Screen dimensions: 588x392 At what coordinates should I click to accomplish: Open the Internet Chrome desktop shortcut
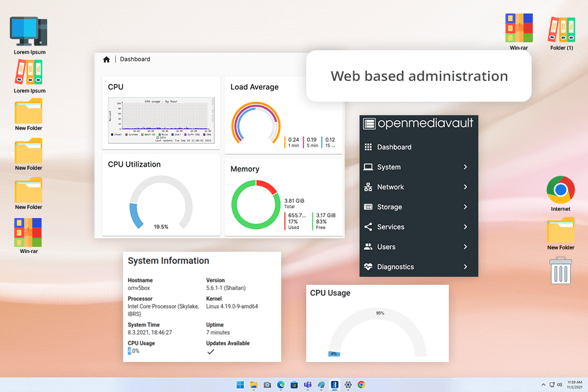tap(560, 189)
